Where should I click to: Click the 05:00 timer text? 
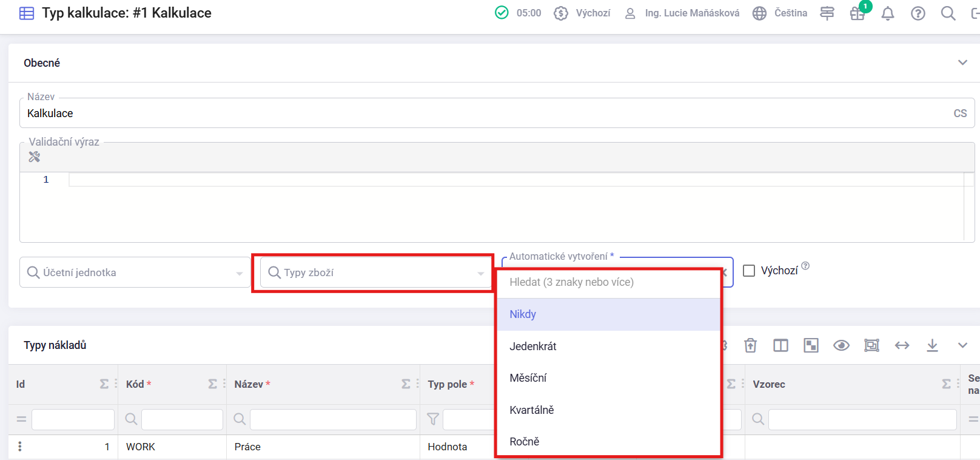click(529, 13)
